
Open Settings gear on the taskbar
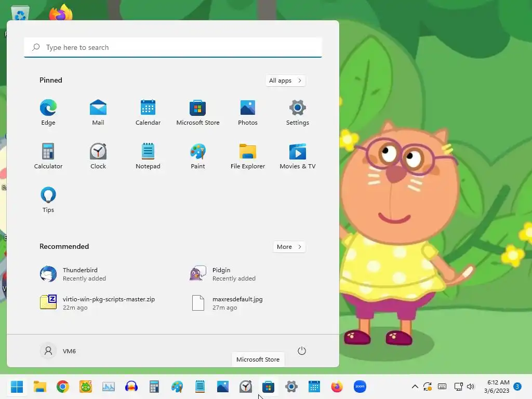(291, 387)
